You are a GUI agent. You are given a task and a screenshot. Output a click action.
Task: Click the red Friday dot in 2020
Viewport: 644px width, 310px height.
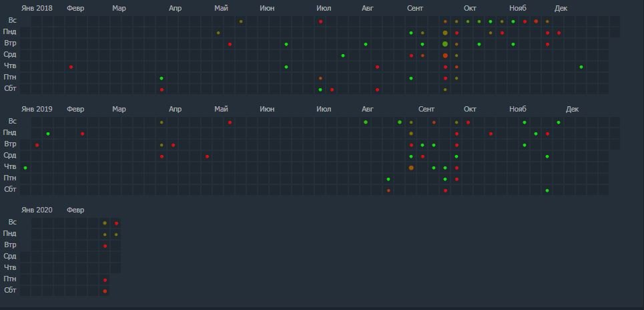pos(105,280)
